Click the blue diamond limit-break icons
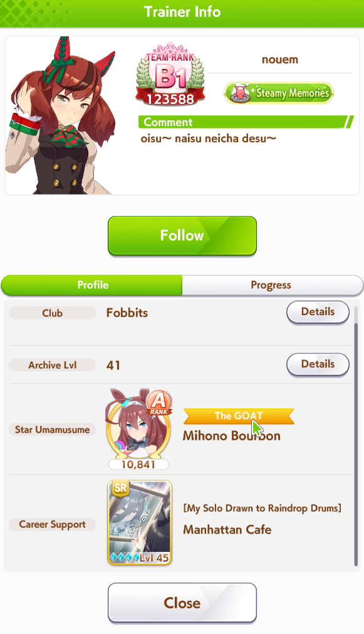 point(125,558)
